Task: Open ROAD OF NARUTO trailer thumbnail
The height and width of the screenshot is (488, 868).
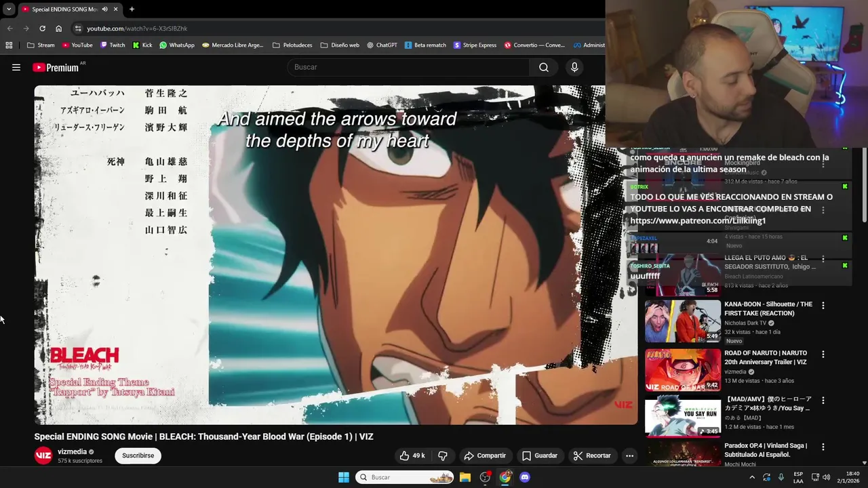Action: tap(683, 370)
